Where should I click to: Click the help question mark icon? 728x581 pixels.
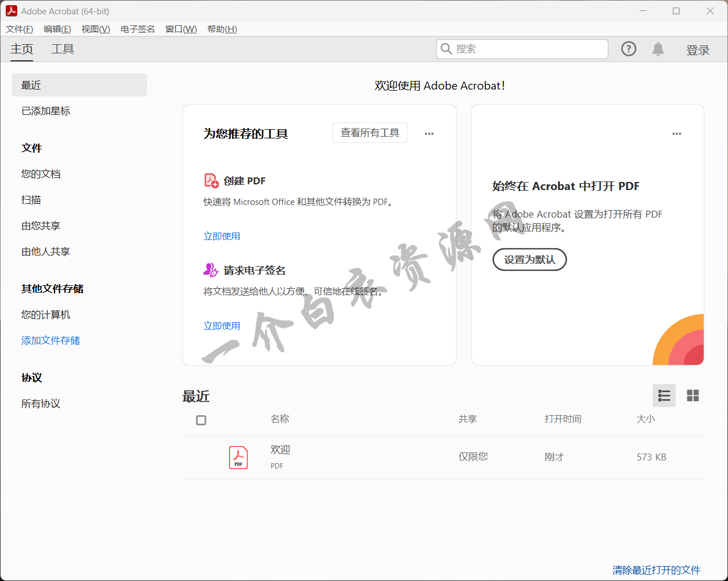pyautogui.click(x=629, y=49)
